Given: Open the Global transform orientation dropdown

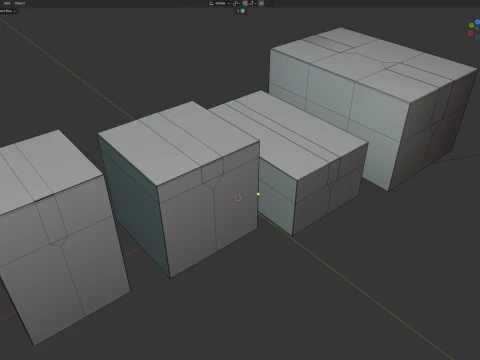Looking at the screenshot, I should (219, 3).
